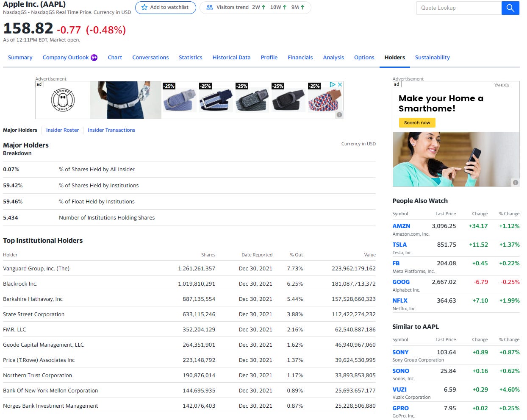
Task: Select the Major Holders sub-tab
Action: click(x=20, y=130)
